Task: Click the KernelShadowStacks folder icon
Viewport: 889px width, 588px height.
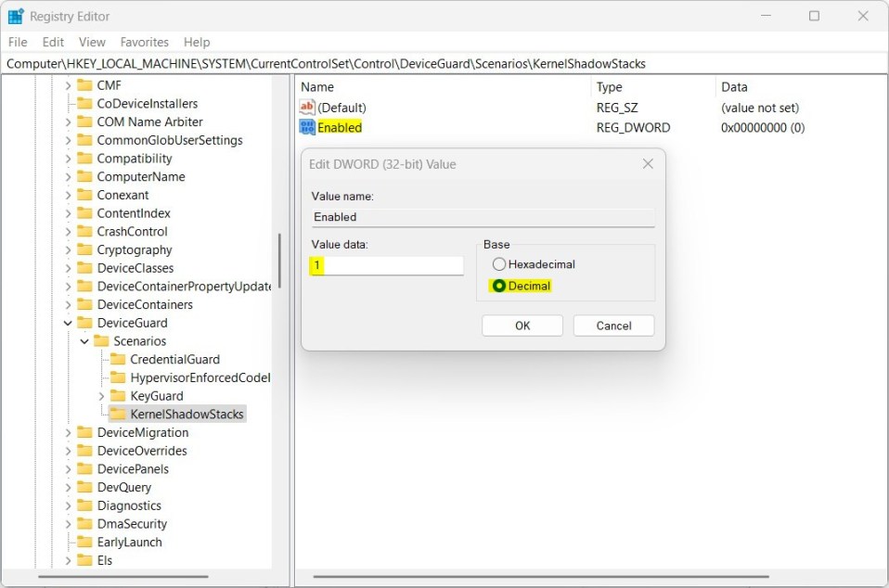Action: click(118, 414)
